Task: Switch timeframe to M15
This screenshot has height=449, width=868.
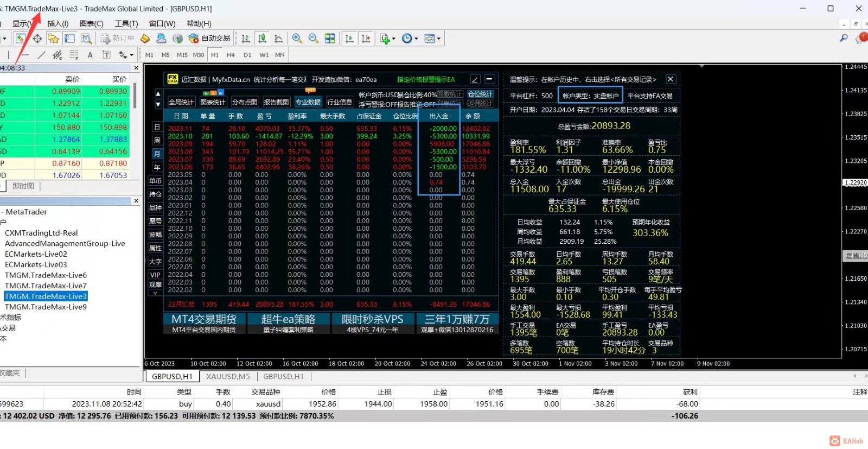Action: (182, 55)
